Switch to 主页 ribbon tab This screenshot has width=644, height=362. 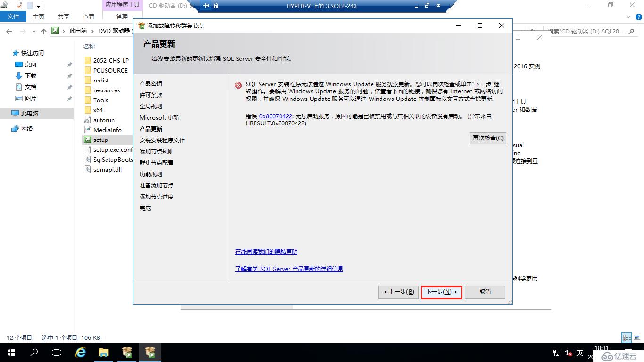(39, 16)
